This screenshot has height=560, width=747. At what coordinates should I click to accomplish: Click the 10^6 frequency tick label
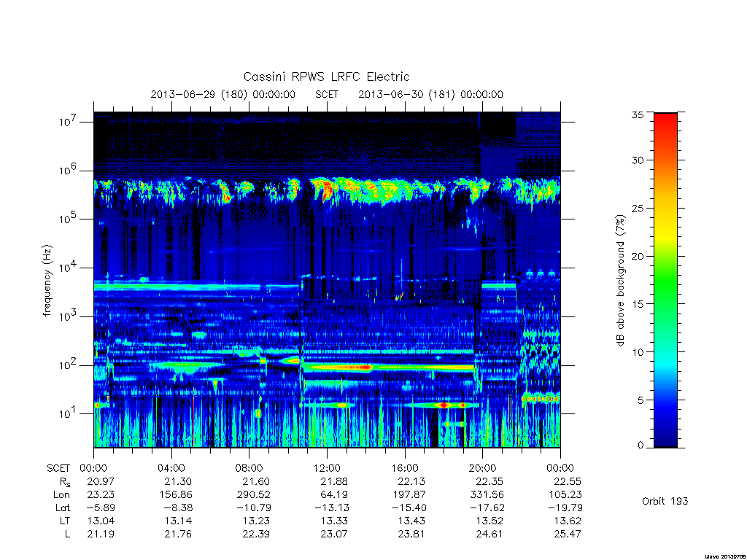pos(68,169)
